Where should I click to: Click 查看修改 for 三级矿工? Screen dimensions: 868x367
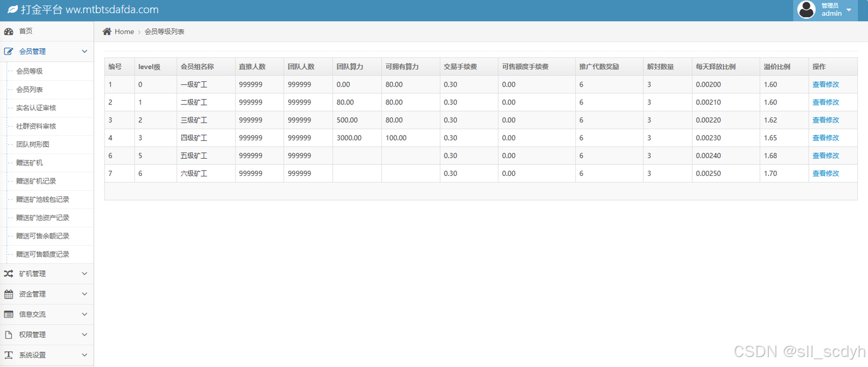coord(825,120)
